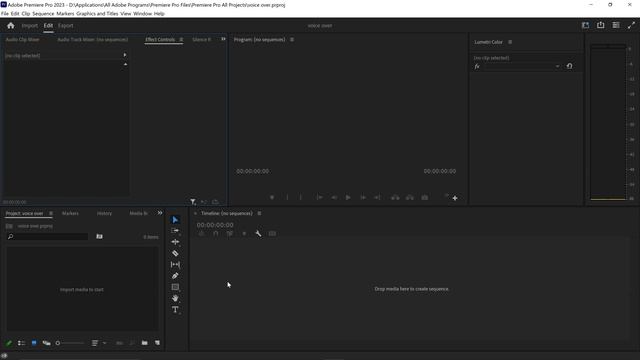Open Timeline Display Settings wrench
The width and height of the screenshot is (640, 360).
tap(258, 233)
